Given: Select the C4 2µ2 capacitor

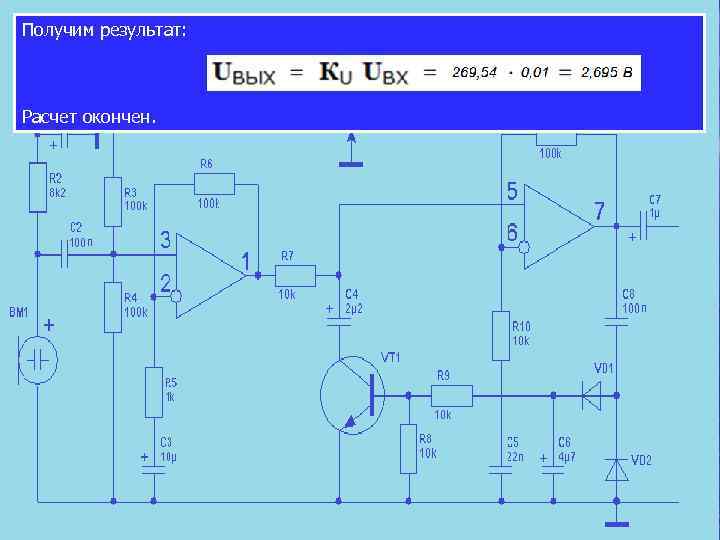Looking at the screenshot, I should tap(339, 321).
